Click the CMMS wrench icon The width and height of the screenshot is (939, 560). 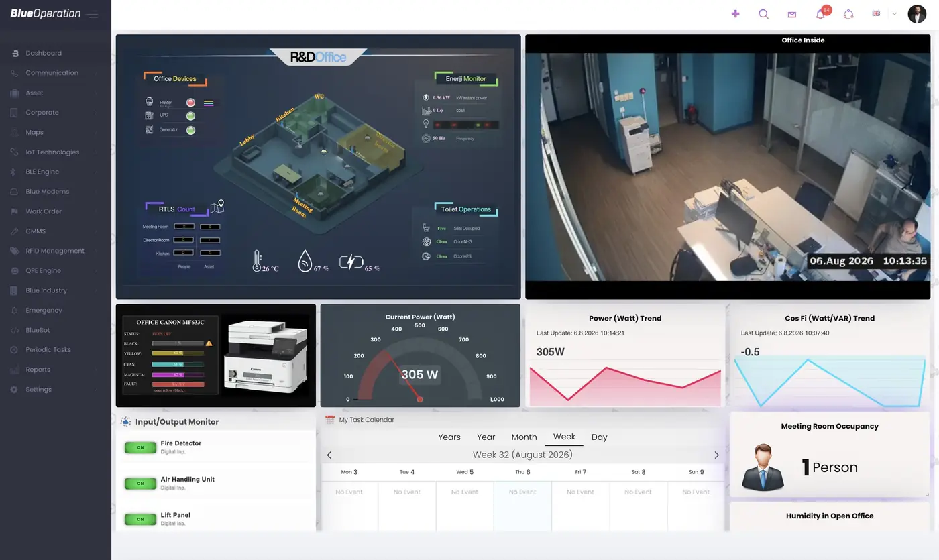point(13,231)
